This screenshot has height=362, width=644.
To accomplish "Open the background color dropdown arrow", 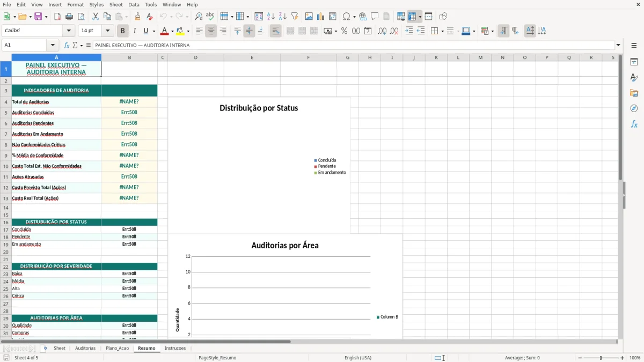I will pyautogui.click(x=187, y=31).
